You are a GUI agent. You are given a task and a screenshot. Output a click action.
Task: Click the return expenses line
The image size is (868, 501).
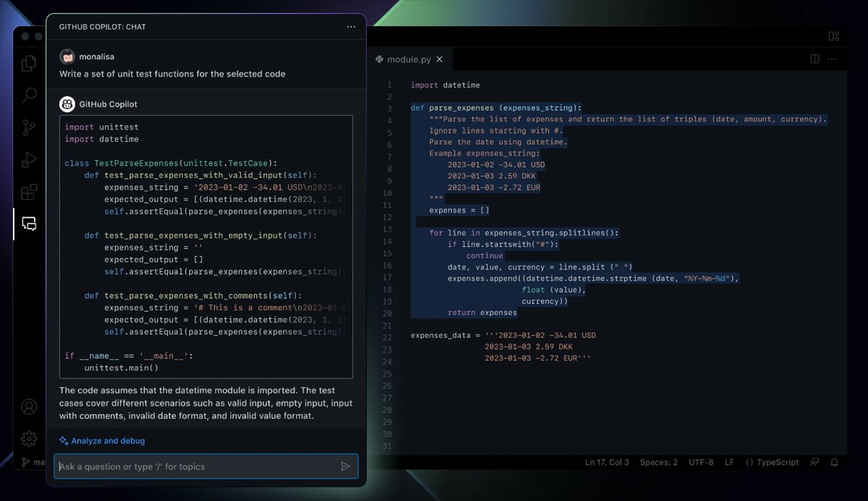(482, 313)
